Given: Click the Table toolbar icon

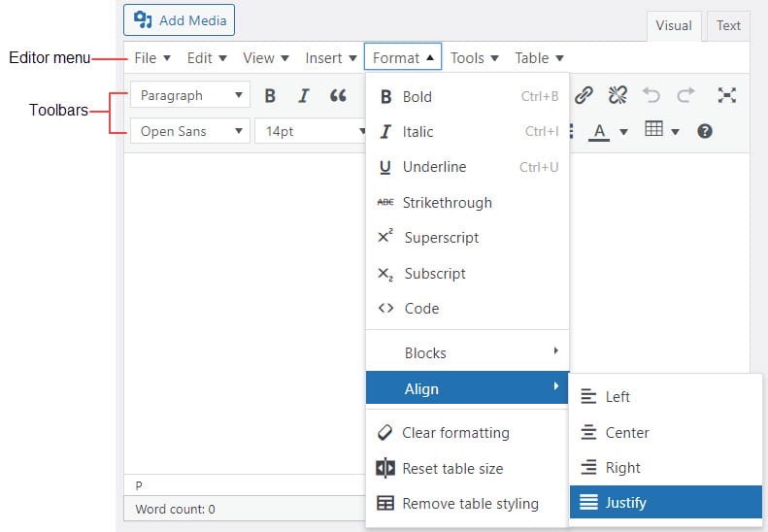Looking at the screenshot, I should point(653,129).
